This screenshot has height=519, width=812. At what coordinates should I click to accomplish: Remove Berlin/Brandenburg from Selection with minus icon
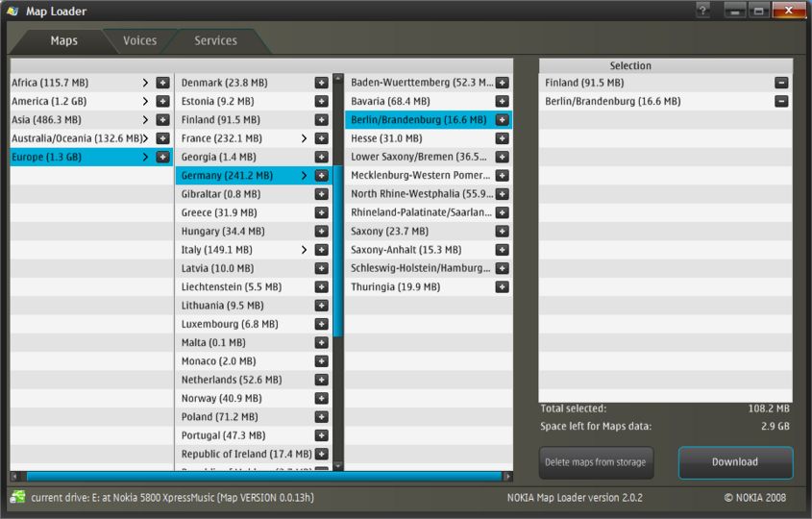781,102
